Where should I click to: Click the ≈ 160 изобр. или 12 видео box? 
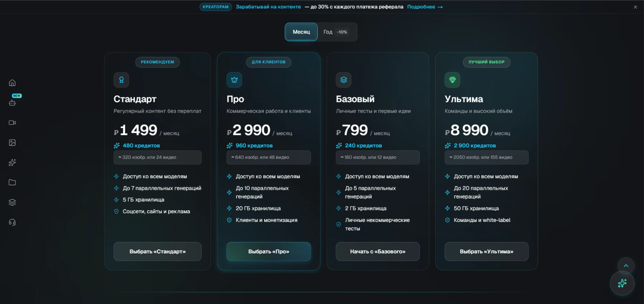click(378, 157)
